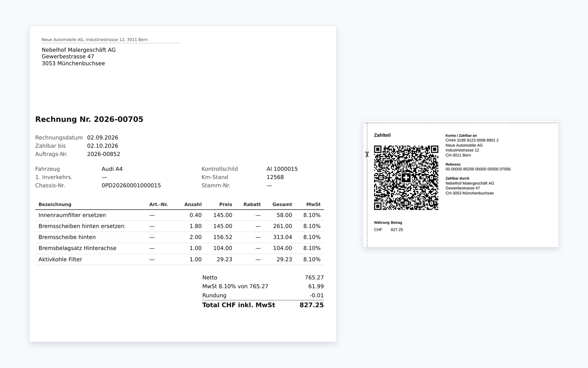The image size is (588, 368).
Task: Select the heading Rechnung Nr. 2026-00705
Action: click(89, 119)
